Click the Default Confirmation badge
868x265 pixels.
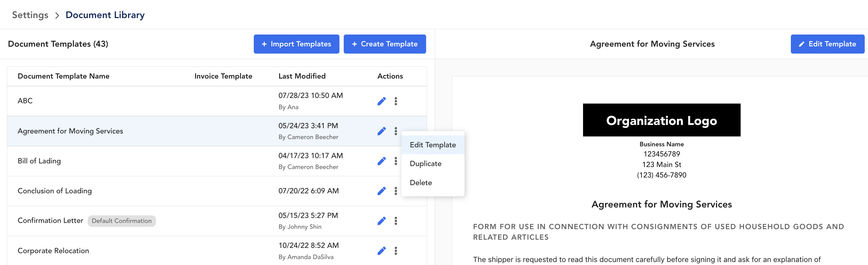pyautogui.click(x=122, y=221)
